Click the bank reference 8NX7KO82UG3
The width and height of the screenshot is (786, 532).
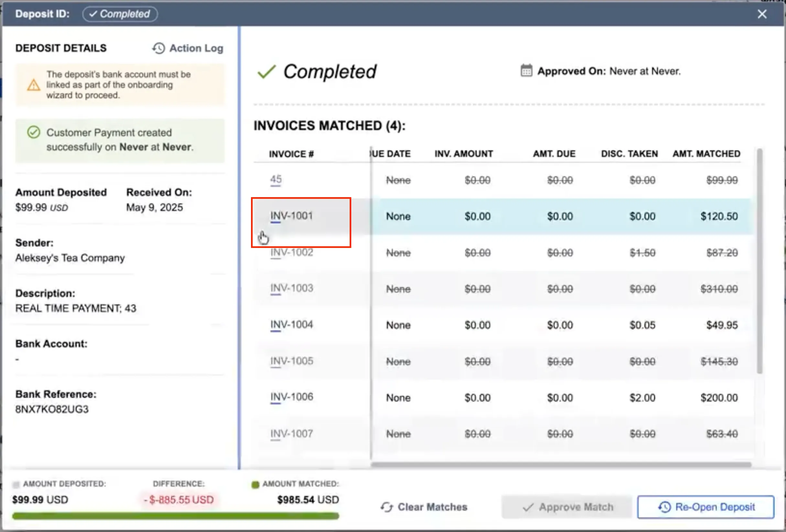(52, 409)
